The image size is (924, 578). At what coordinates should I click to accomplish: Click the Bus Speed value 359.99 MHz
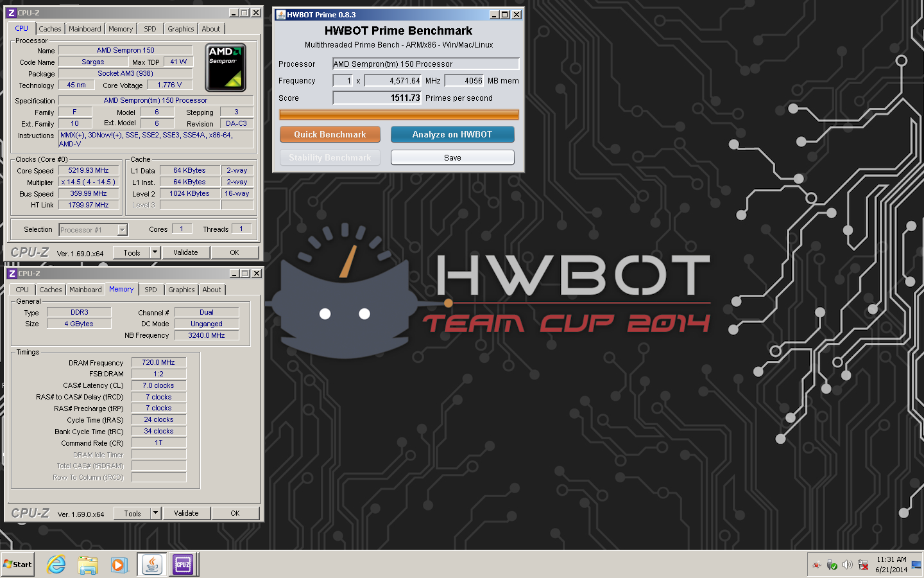(89, 193)
